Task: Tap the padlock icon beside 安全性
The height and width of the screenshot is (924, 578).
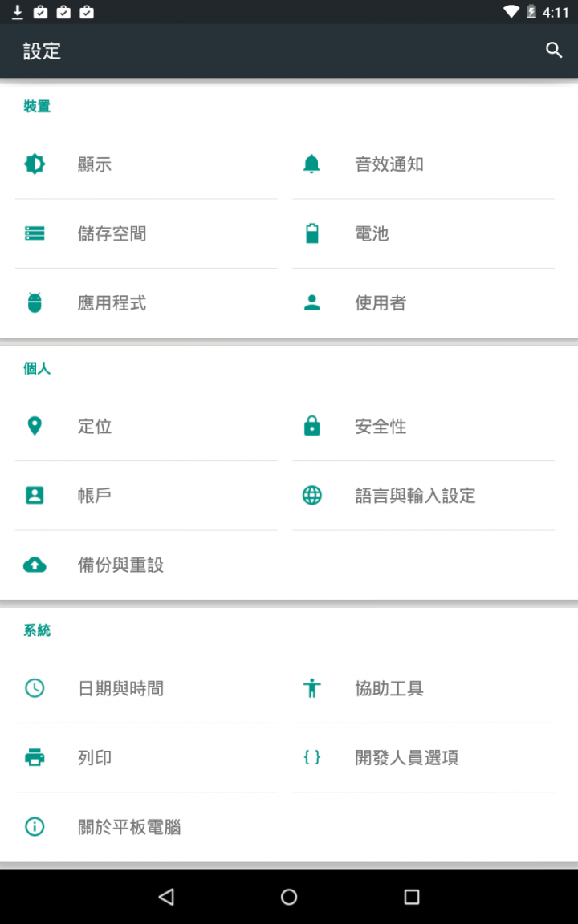Action: 312,425
